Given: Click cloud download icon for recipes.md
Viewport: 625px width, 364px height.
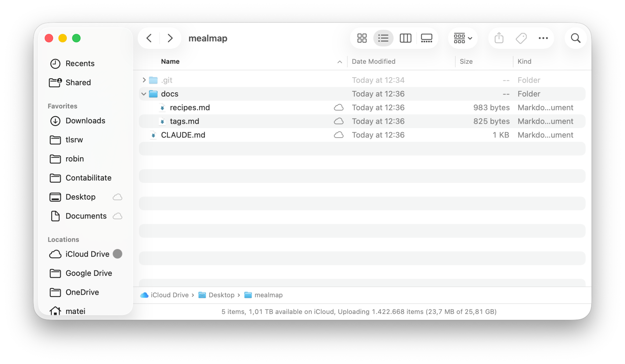Looking at the screenshot, I should click(x=338, y=108).
